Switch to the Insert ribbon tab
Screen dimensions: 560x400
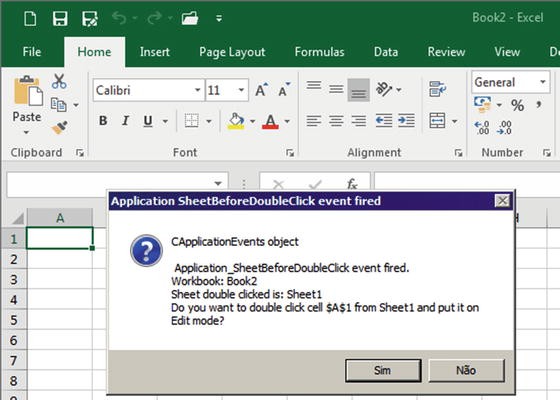(x=155, y=52)
